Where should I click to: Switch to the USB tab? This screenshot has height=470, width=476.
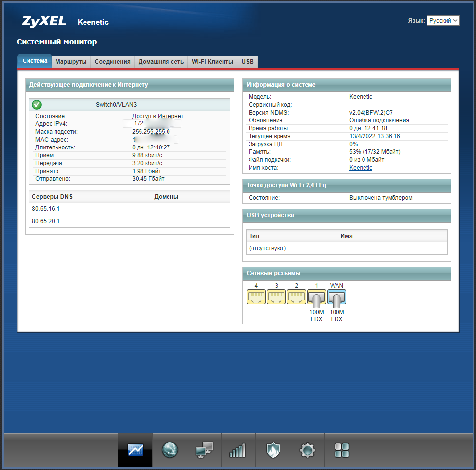[248, 62]
